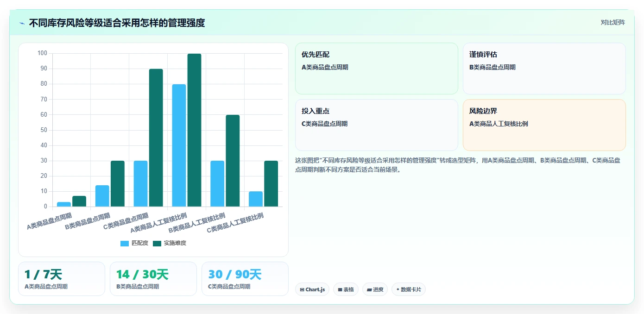
Task: Click the 50 y-axis tick value
Action: (44, 130)
